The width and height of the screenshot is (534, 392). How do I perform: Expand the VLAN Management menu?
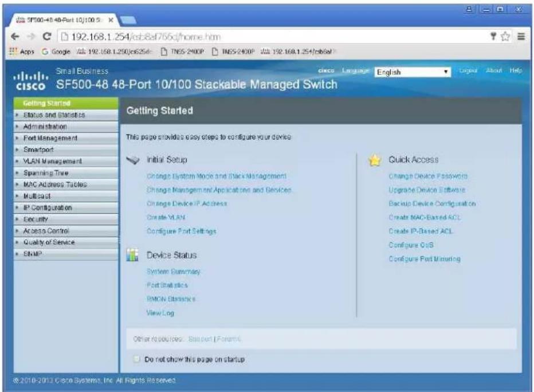click(x=66, y=162)
